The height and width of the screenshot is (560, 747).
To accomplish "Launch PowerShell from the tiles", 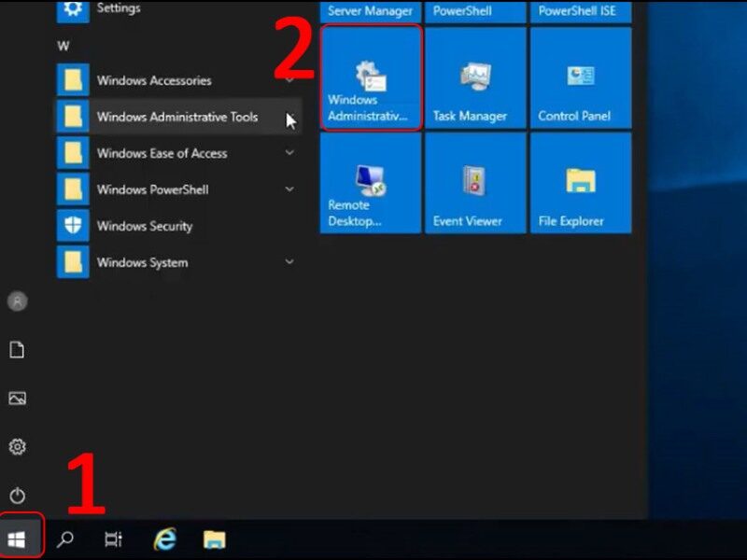I will 474,9.
